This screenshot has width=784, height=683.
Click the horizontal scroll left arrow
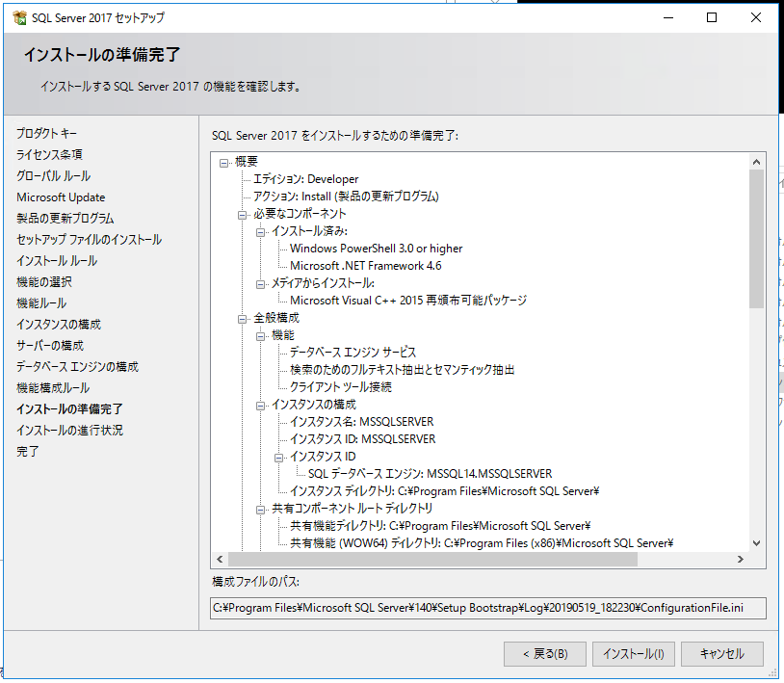220,559
